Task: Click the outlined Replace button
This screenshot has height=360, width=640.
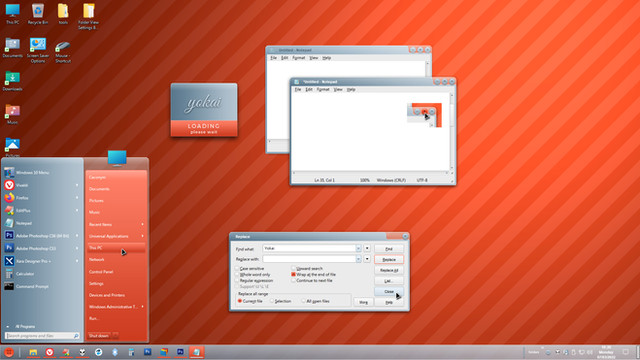Action: point(389,260)
